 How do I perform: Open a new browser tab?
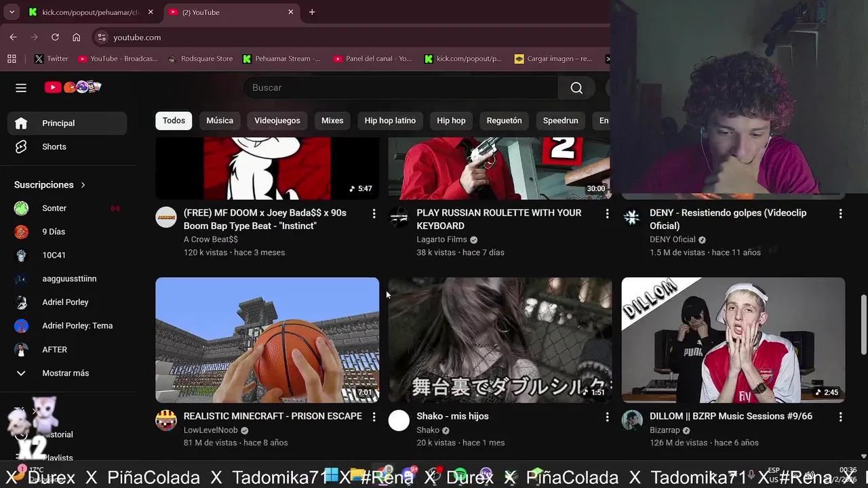click(312, 12)
